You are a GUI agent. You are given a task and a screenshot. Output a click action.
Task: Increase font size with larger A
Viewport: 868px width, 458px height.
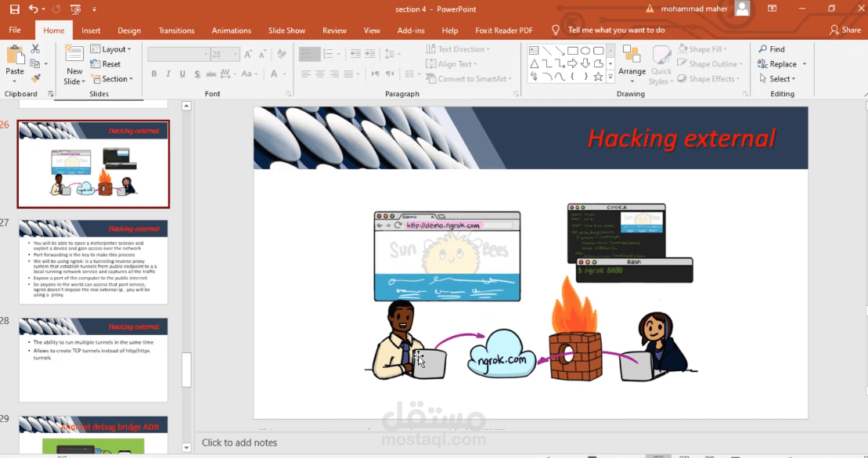click(248, 54)
